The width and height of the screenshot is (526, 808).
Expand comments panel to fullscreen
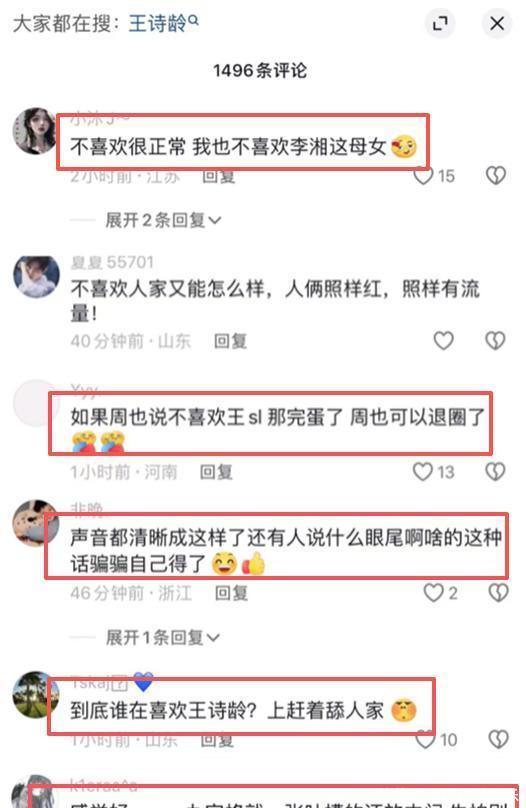point(439,23)
